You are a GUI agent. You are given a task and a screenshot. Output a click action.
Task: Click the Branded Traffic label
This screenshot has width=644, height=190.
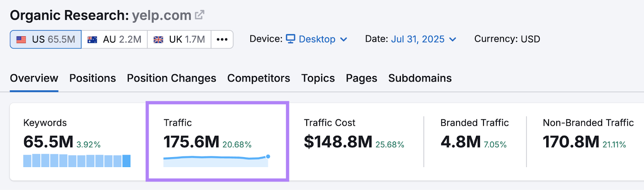tap(475, 123)
